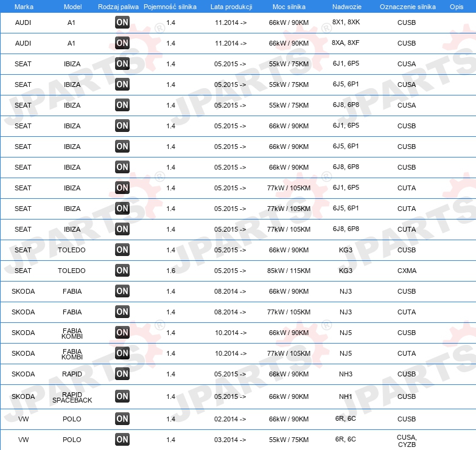
Task: Click the Rodzaj paliwa column header
Action: point(118,7)
